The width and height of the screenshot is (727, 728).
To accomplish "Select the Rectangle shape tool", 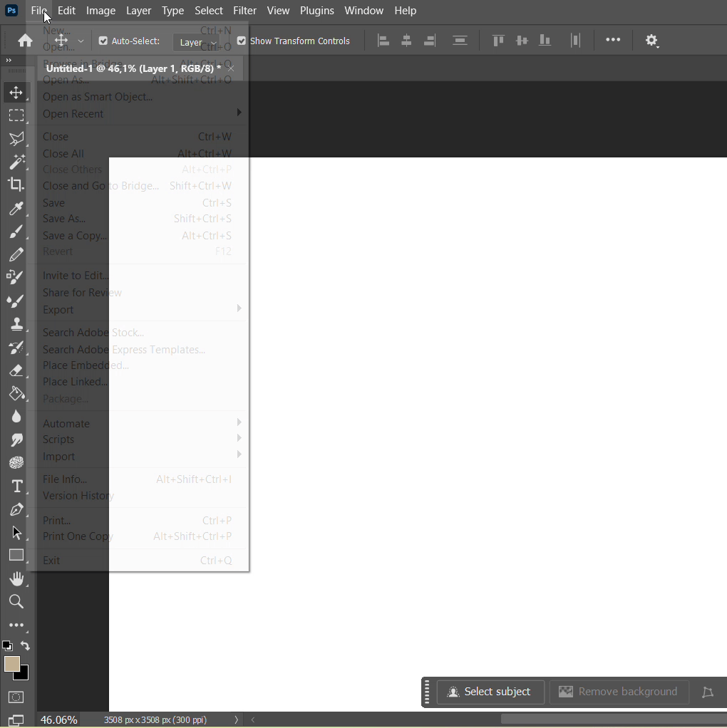I will coord(16,556).
